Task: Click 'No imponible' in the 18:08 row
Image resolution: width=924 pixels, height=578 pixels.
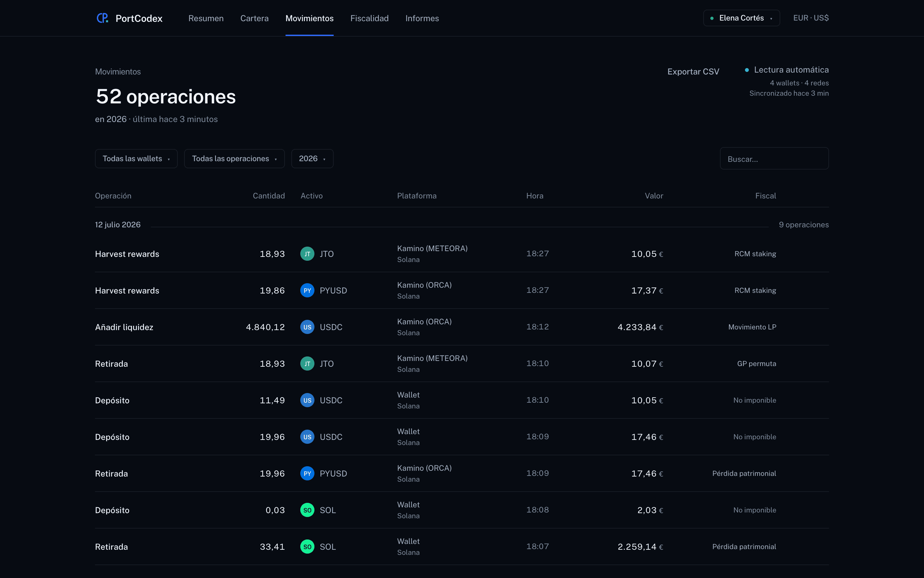Action: [755, 510]
